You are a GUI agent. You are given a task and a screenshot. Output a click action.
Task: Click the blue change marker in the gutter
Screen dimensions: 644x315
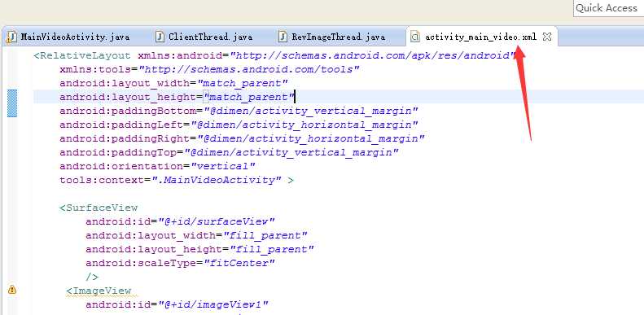[x=12, y=103]
